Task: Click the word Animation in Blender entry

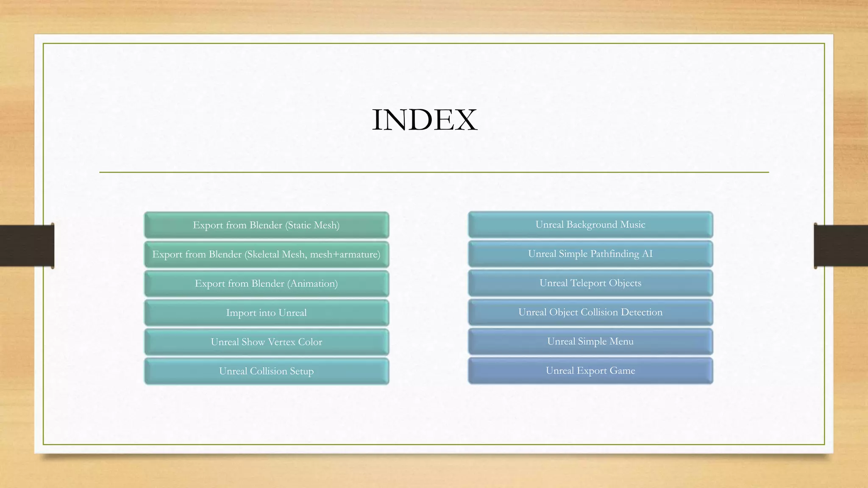Action: click(x=313, y=283)
